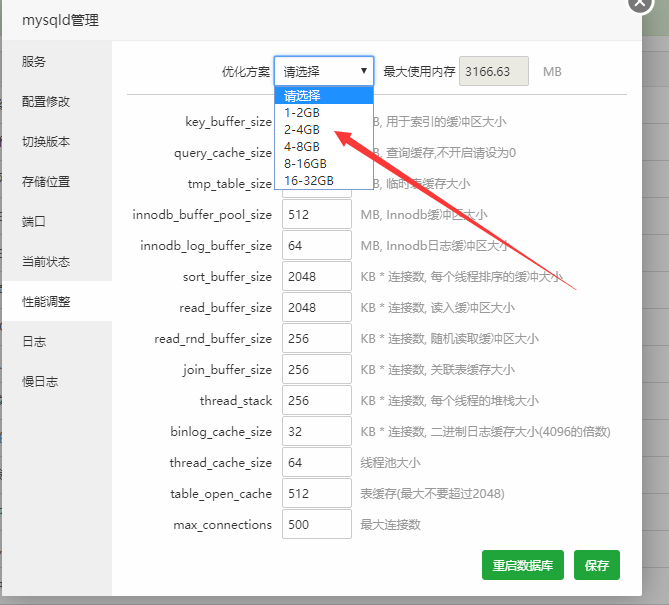The image size is (669, 605).
Task: Open the 存储位置 sidebar tab
Action: [x=46, y=182]
